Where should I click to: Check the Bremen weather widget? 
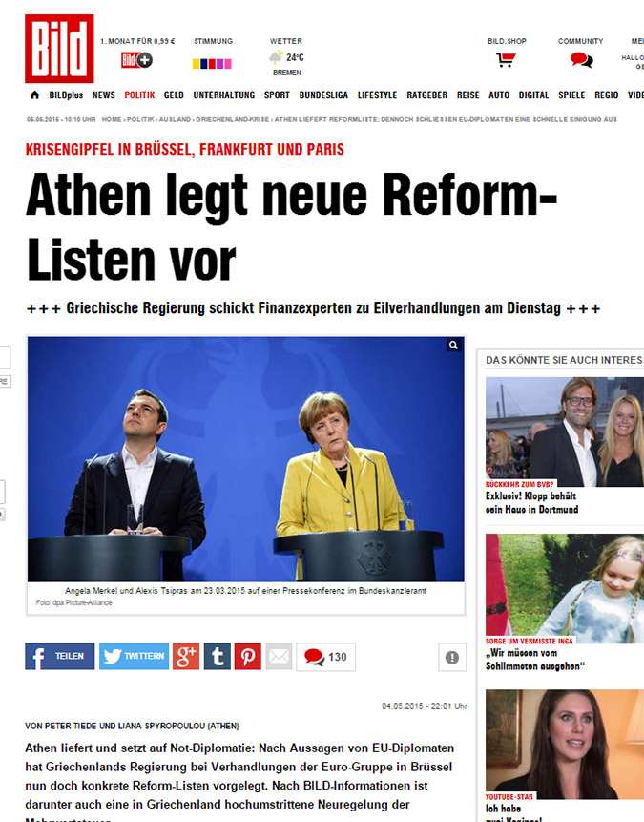point(286,57)
